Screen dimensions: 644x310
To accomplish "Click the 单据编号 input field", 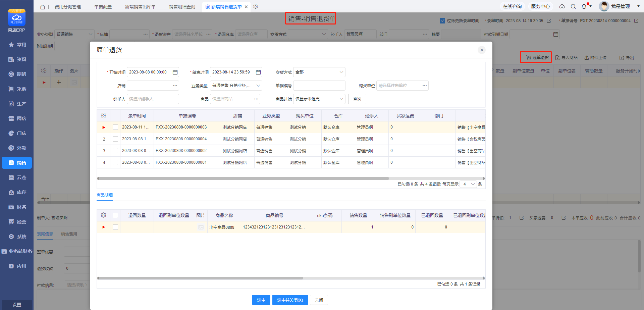I will pos(319,86).
